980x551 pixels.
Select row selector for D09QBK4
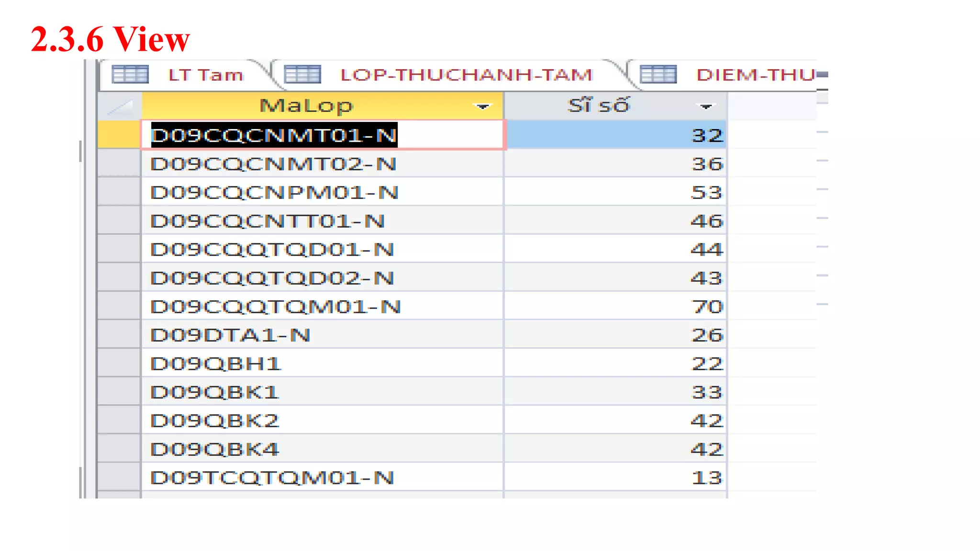click(x=119, y=449)
